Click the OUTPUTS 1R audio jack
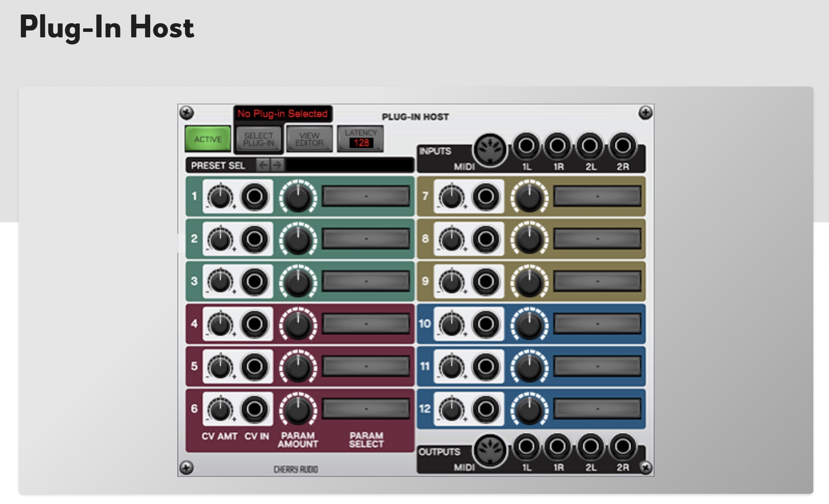 click(557, 446)
